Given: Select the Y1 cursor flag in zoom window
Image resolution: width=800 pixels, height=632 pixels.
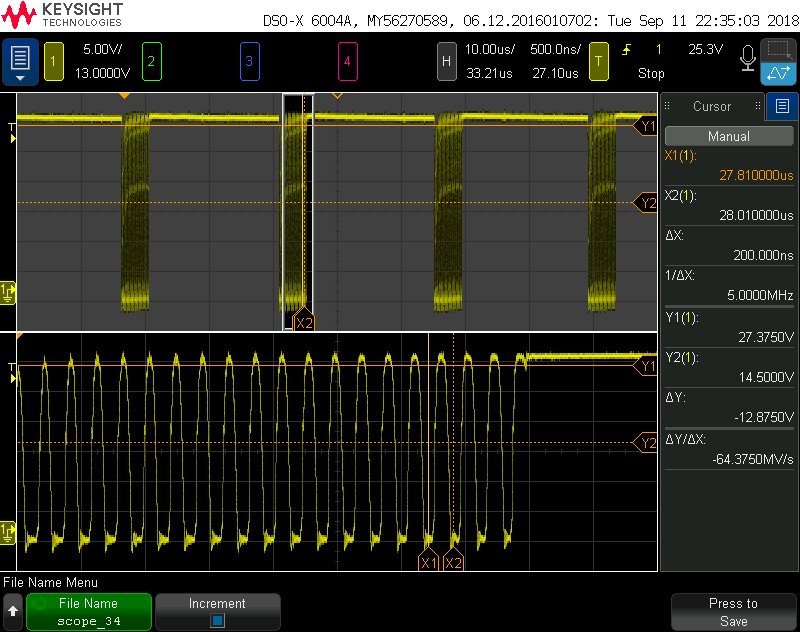Looking at the screenshot, I should coord(645,366).
